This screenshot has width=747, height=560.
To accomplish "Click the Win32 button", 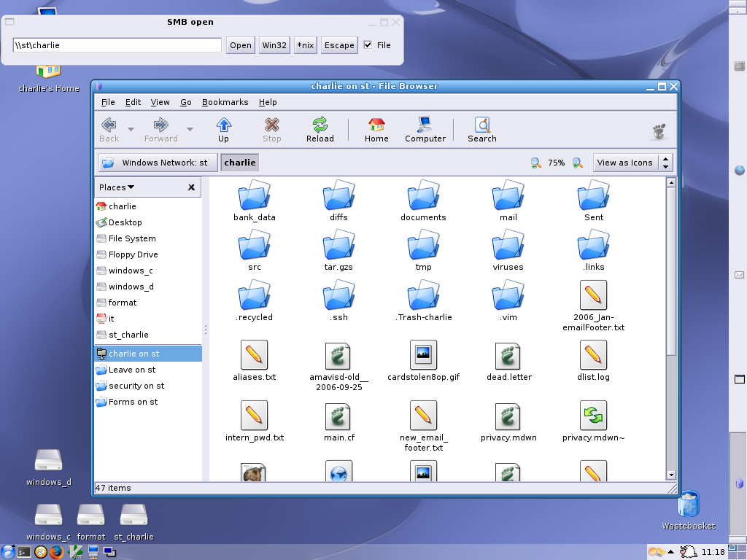I will (x=274, y=45).
